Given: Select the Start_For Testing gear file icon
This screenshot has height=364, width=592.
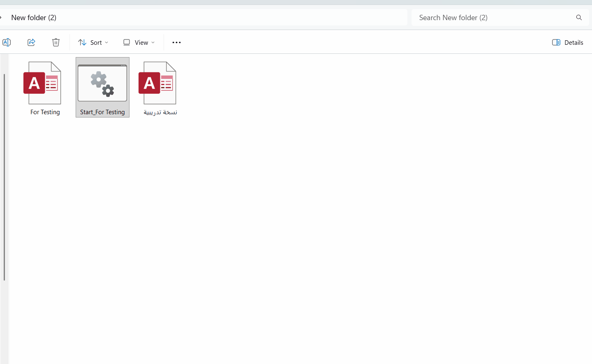Looking at the screenshot, I should click(102, 83).
